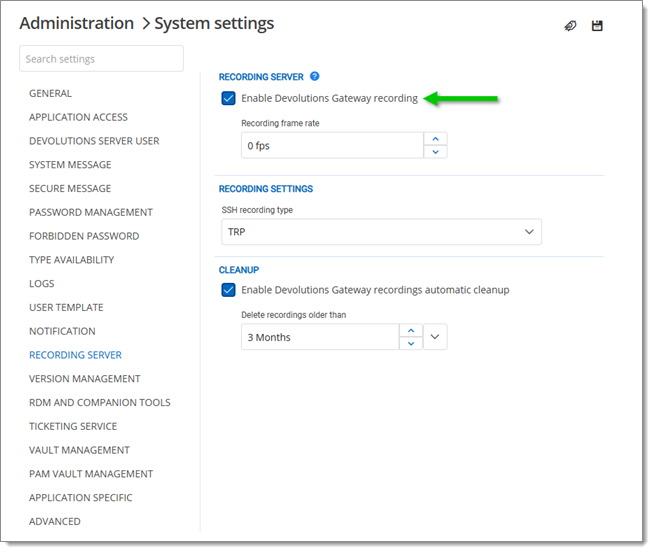Go to Secure Message settings
Viewport: 653px width, 552px height.
tap(70, 188)
